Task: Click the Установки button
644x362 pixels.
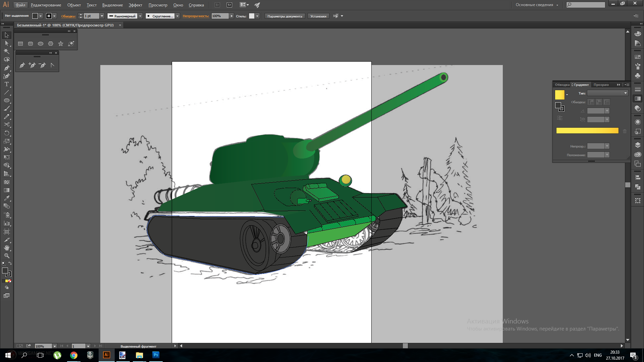Action: coord(318,16)
